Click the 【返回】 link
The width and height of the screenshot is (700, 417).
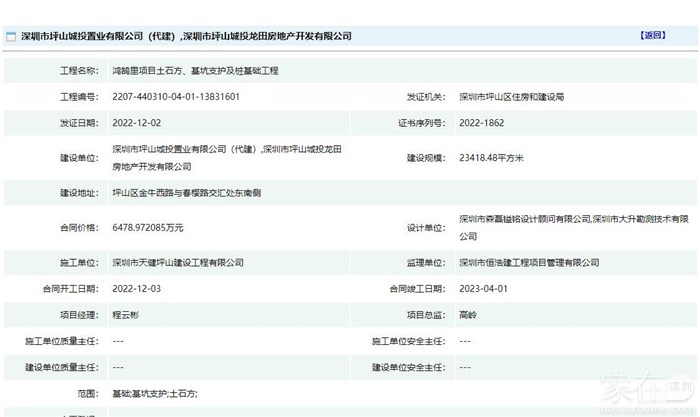(651, 35)
